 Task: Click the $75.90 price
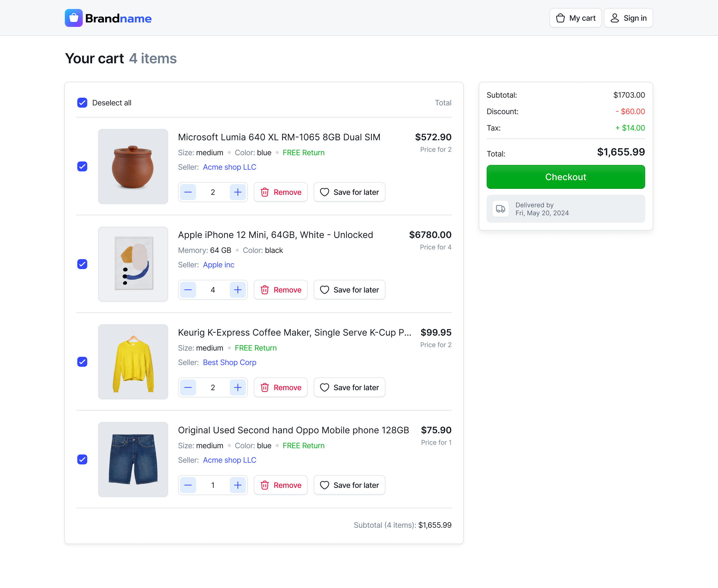(x=436, y=430)
